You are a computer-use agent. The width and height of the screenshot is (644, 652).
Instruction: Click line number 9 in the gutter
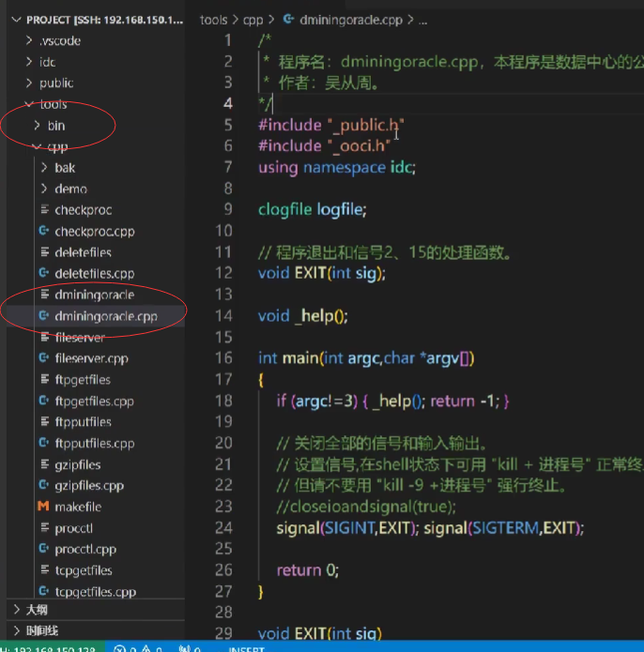228,209
